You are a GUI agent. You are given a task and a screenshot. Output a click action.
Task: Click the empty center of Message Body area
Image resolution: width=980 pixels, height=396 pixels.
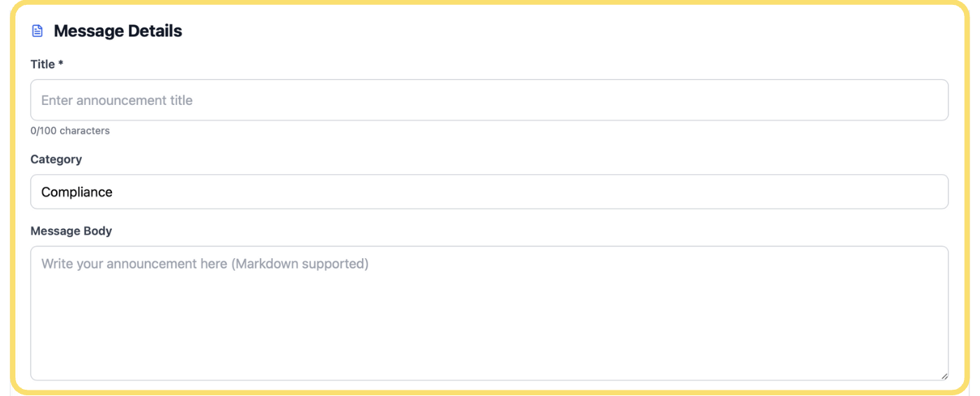click(489, 322)
